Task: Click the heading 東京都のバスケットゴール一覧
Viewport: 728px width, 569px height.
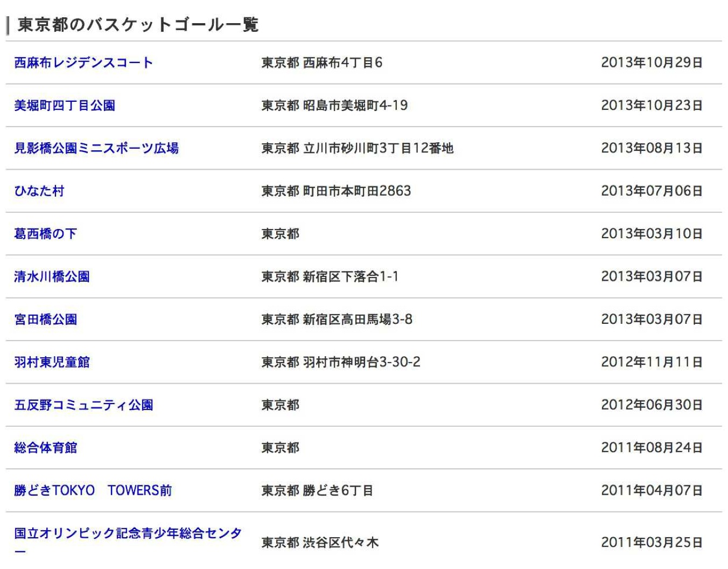Action: coord(138,25)
